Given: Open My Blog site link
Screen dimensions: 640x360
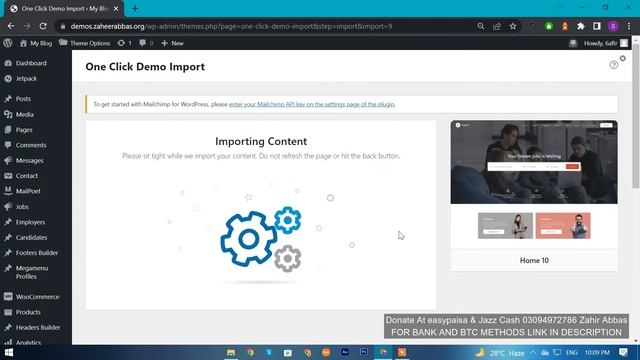Looking at the screenshot, I should 36,43.
